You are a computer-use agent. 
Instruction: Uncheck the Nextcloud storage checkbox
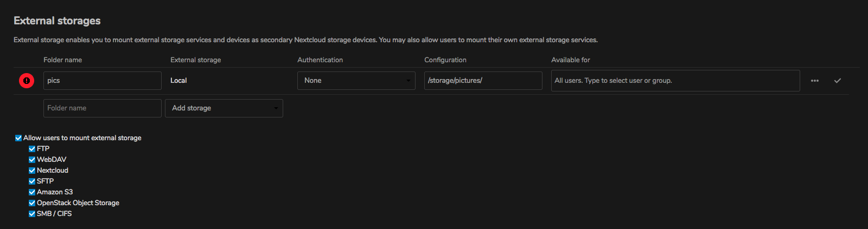[x=32, y=171]
